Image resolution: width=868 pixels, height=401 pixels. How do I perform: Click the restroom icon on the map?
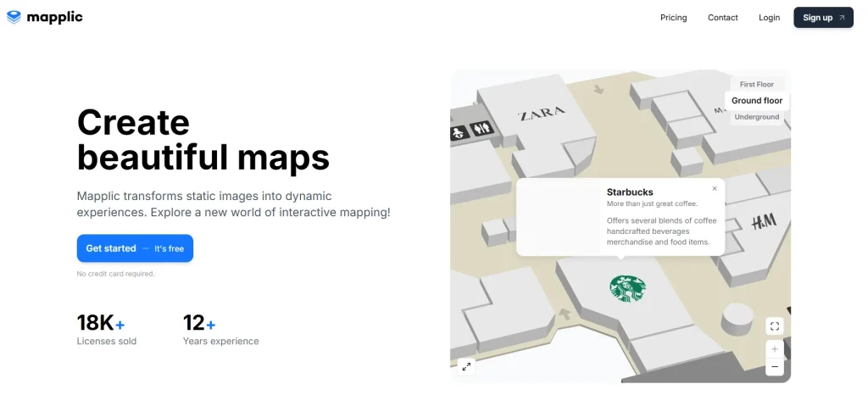click(481, 129)
